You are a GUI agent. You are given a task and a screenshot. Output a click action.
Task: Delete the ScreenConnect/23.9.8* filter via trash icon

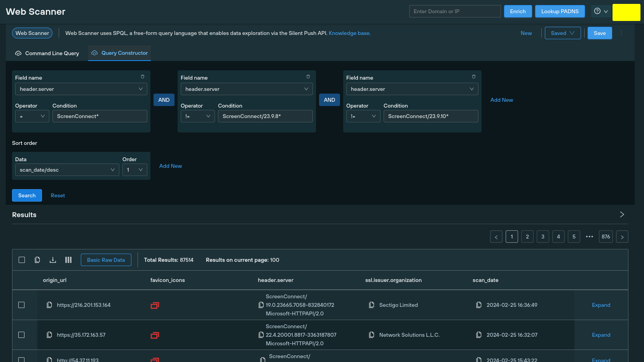coord(308,77)
